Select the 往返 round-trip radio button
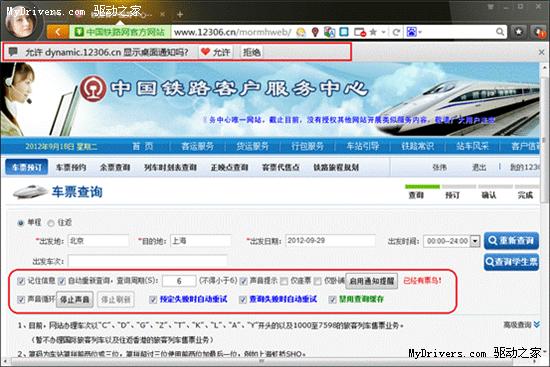This screenshot has height=367, width=550. (51, 223)
